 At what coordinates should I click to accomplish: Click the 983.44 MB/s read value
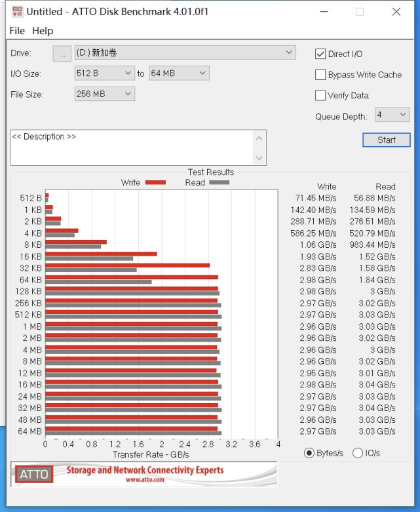click(372, 245)
